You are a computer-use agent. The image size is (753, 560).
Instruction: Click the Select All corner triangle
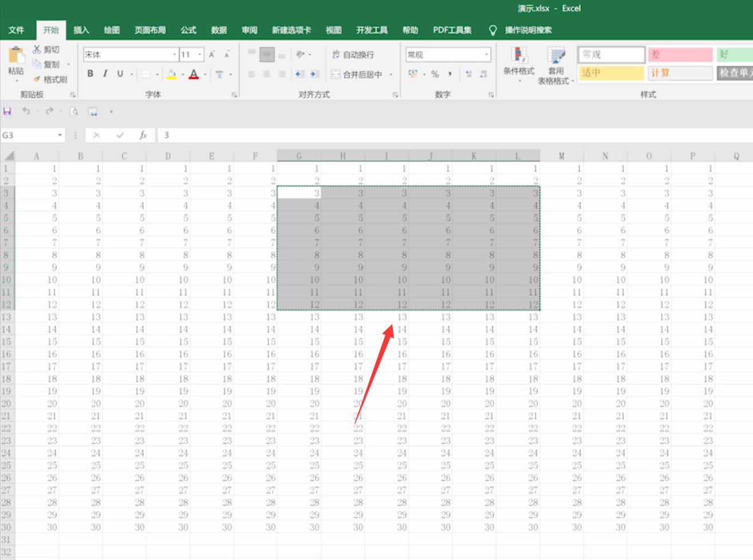pyautogui.click(x=8, y=156)
